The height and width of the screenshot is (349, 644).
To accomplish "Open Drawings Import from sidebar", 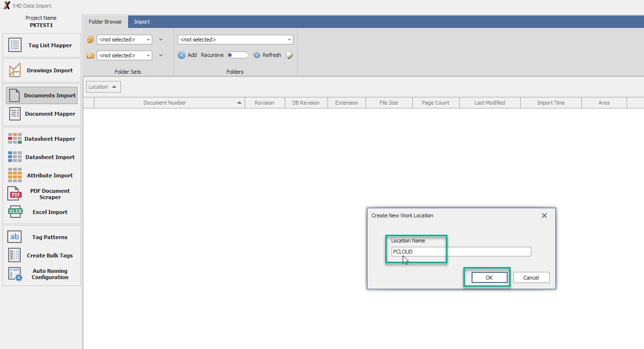I will [x=41, y=70].
